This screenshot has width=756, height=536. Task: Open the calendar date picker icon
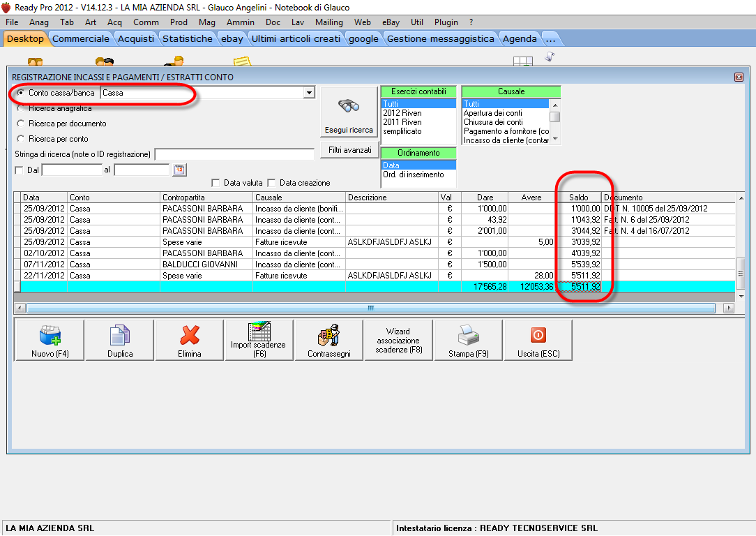pyautogui.click(x=179, y=170)
